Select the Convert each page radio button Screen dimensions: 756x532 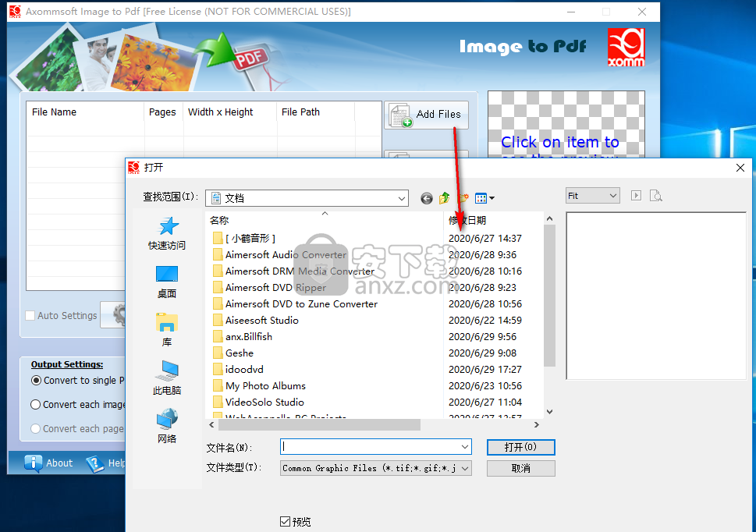[35, 428]
